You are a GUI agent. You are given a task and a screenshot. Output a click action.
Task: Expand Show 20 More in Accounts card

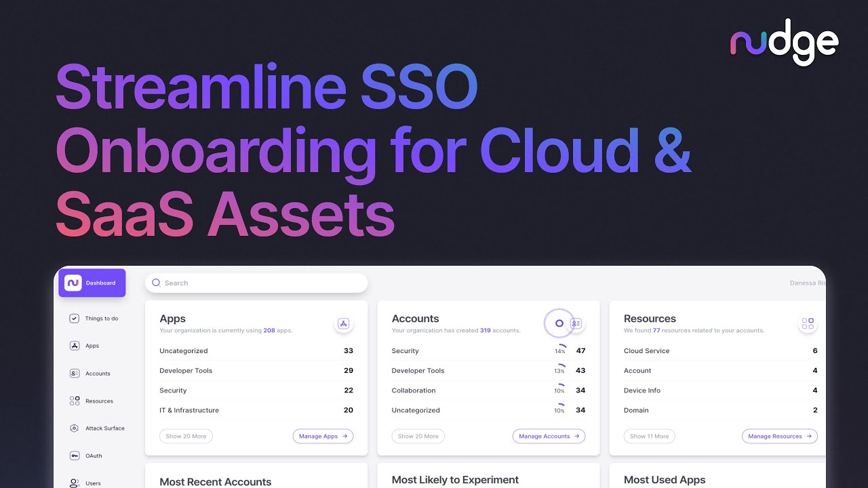pos(418,436)
